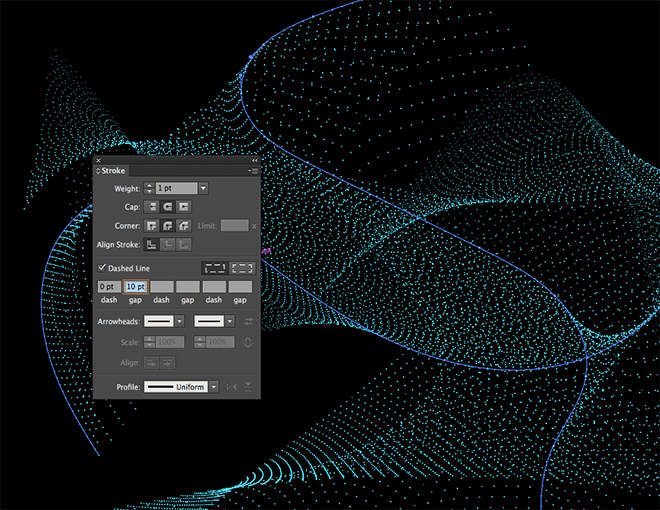
Task: Align dashes to corners and path ends
Action: tap(242, 268)
